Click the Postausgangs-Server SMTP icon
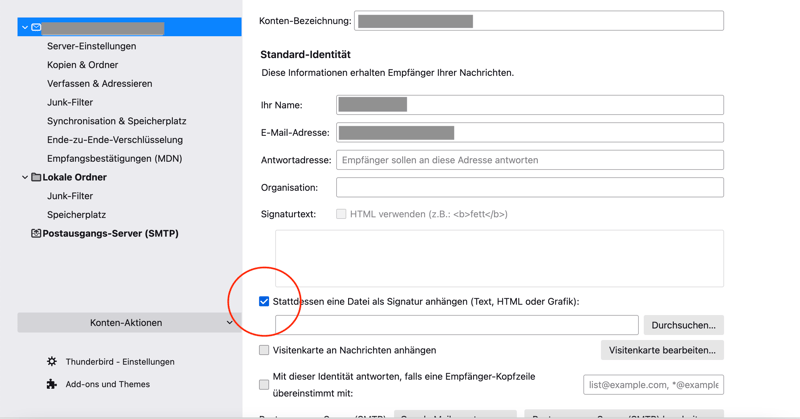 36,233
